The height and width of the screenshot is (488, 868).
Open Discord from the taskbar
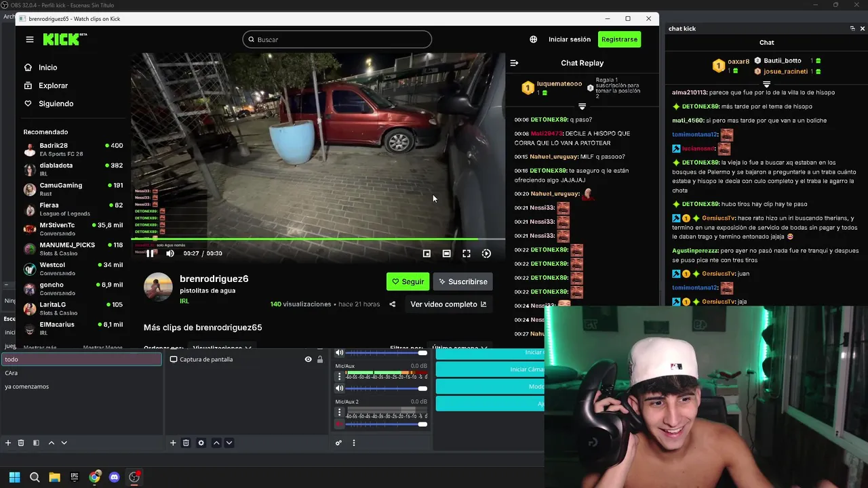click(x=114, y=477)
